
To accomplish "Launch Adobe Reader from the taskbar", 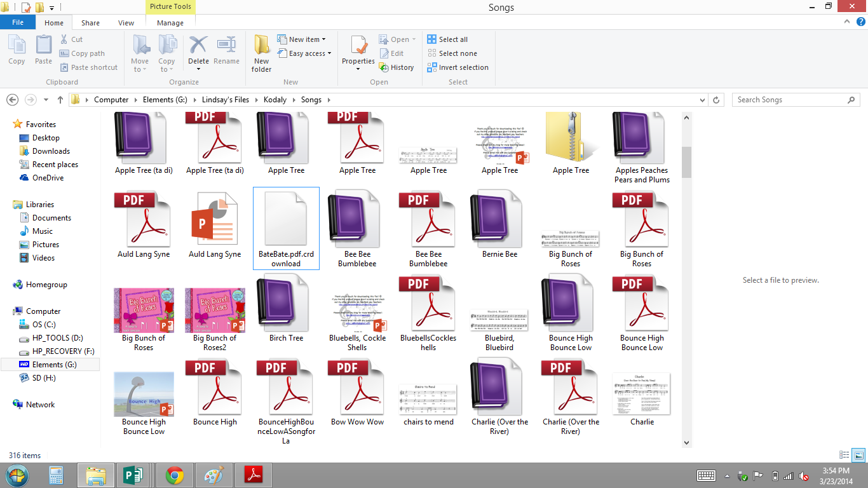I will coord(254,475).
